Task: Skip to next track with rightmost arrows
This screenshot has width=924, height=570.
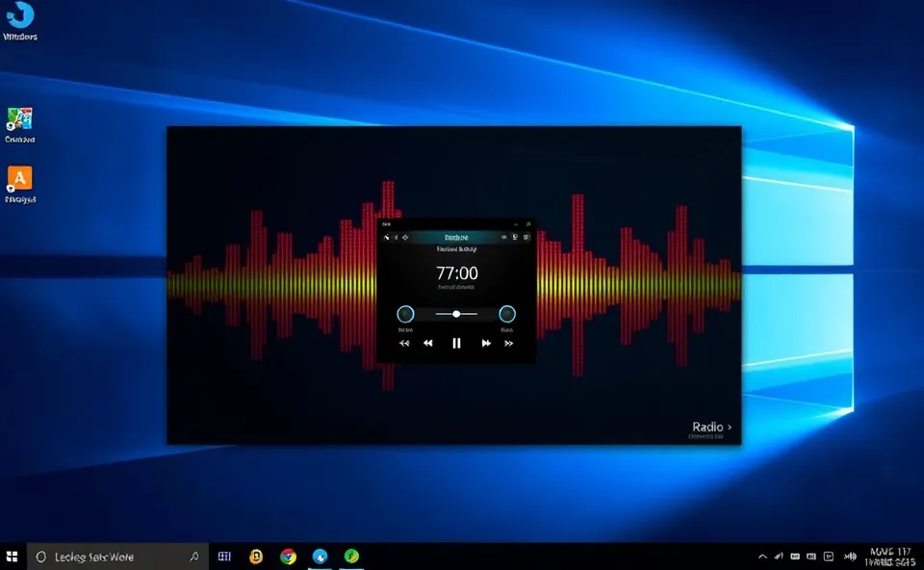Action: [508, 343]
